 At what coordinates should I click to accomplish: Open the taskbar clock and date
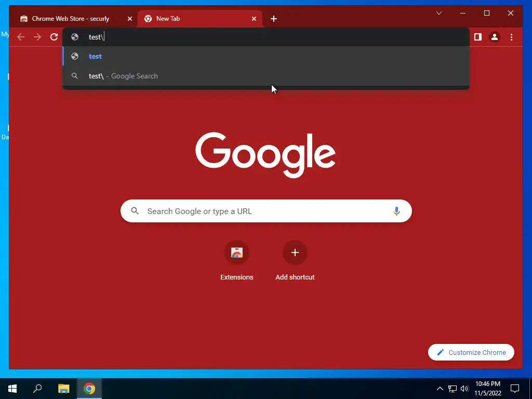487,389
